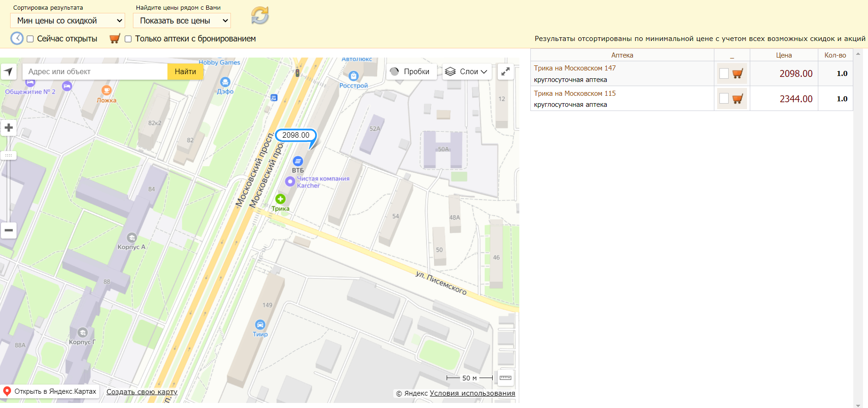868x408 pixels.
Task: Tick checkbox for Трика на Московском 147
Action: [724, 73]
